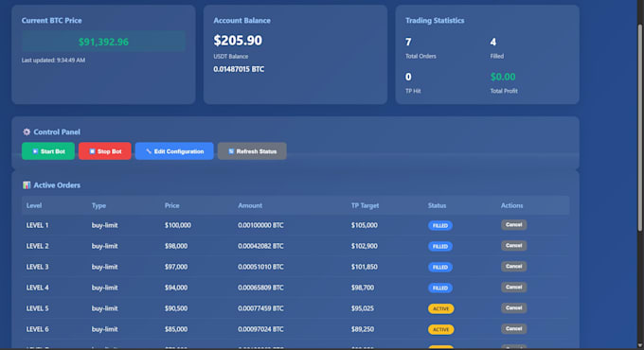Click the $85,000 price cell
This screenshot has height=350, width=644.
[176, 329]
